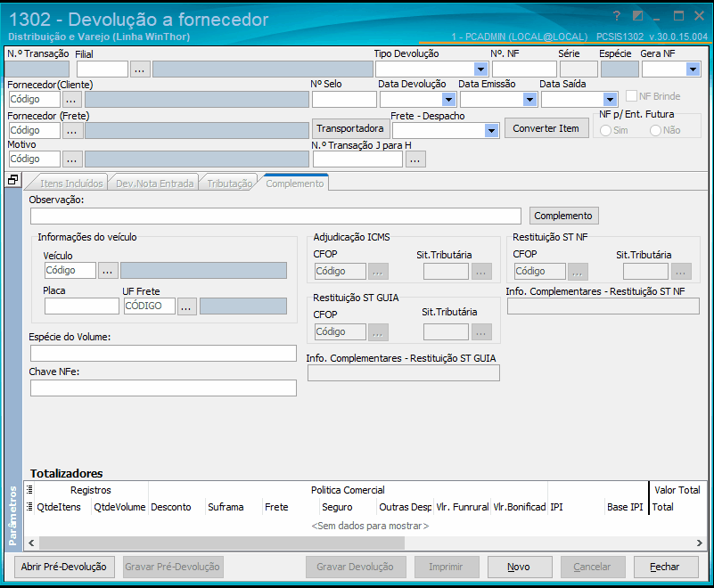Image resolution: width=714 pixels, height=588 pixels.
Task: Open the Data Devolução date picker
Action: pos(448,99)
